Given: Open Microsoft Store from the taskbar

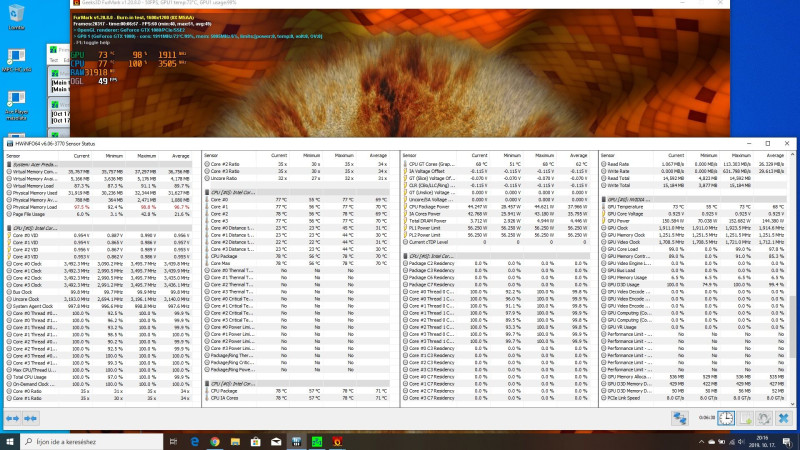Looking at the screenshot, I should (256, 442).
